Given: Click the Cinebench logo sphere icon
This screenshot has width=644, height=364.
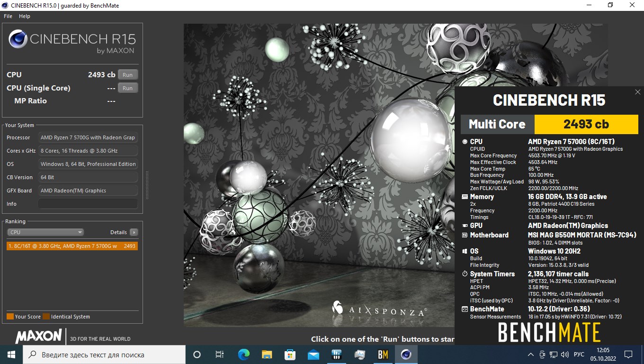Looking at the screenshot, I should click(18, 40).
